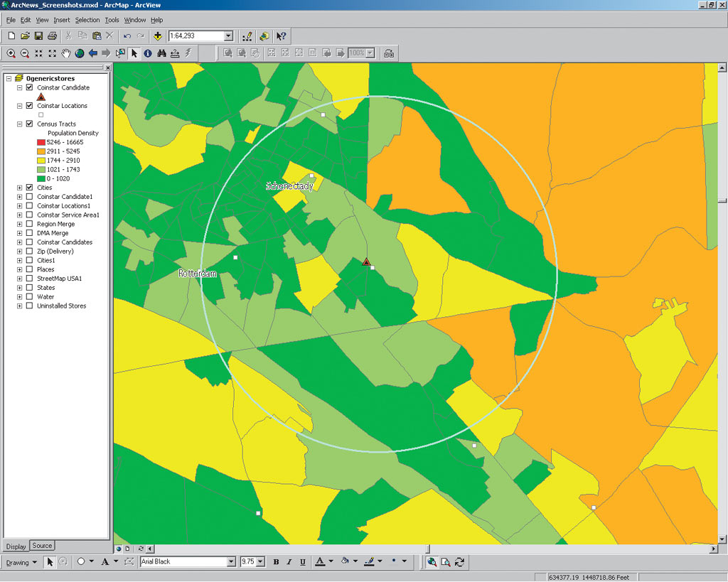Viewport: 728px width, 582px height.
Task: Save the map document
Action: pos(38,36)
